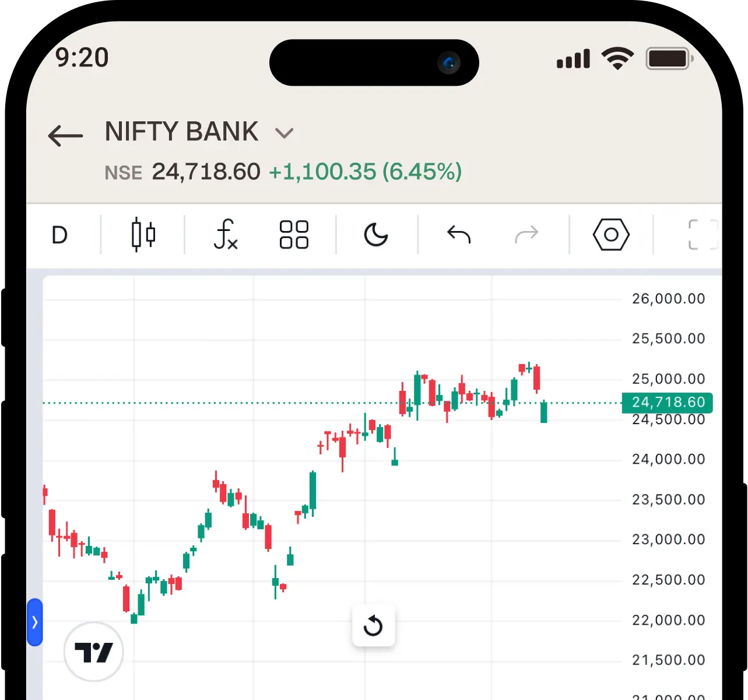Image resolution: width=748 pixels, height=700 pixels.
Task: Expand the blue left side panel
Action: (35, 622)
